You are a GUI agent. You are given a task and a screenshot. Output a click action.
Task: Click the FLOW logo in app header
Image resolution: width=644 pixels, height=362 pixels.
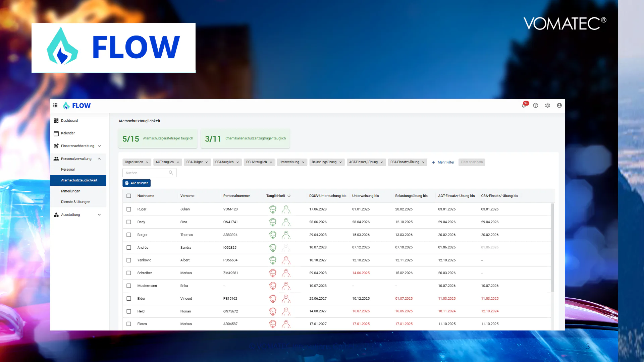pos(77,106)
